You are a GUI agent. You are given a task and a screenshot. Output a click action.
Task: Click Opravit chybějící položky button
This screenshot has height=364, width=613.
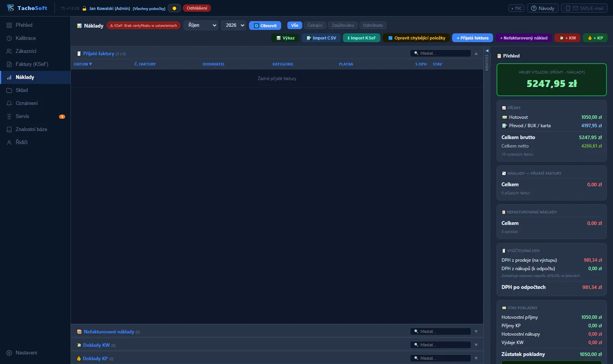pyautogui.click(x=416, y=38)
